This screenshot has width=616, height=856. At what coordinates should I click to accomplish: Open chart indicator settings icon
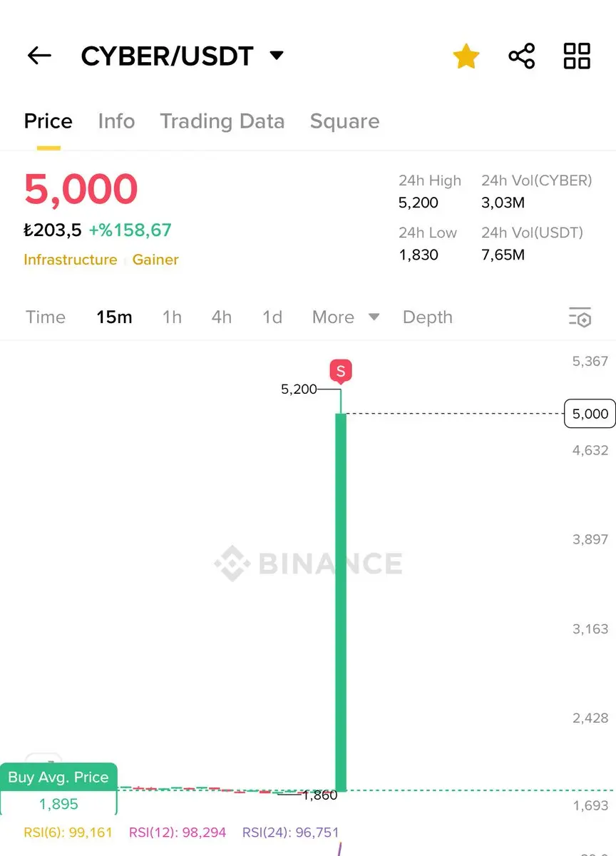580,317
